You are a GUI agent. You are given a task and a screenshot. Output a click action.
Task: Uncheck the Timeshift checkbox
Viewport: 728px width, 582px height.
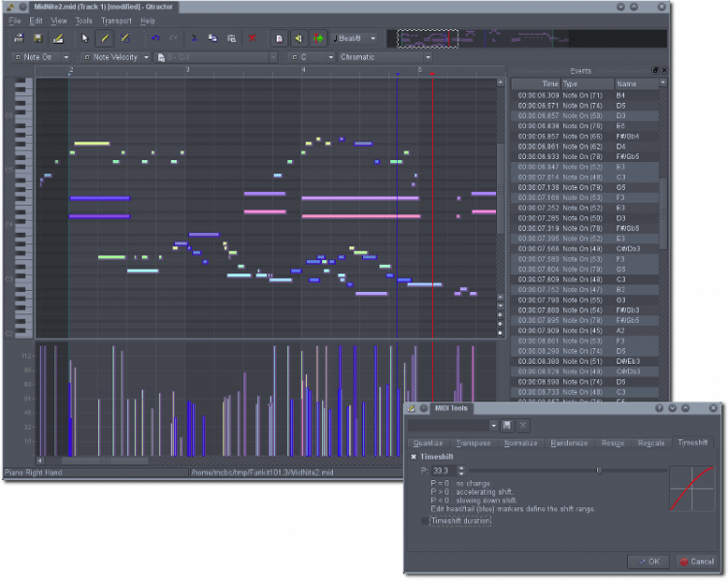tap(414, 457)
